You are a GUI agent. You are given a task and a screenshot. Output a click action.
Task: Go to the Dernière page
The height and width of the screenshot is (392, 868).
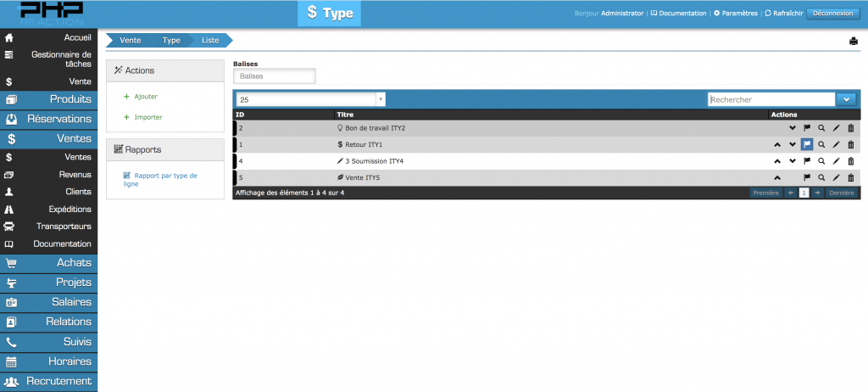(x=842, y=193)
